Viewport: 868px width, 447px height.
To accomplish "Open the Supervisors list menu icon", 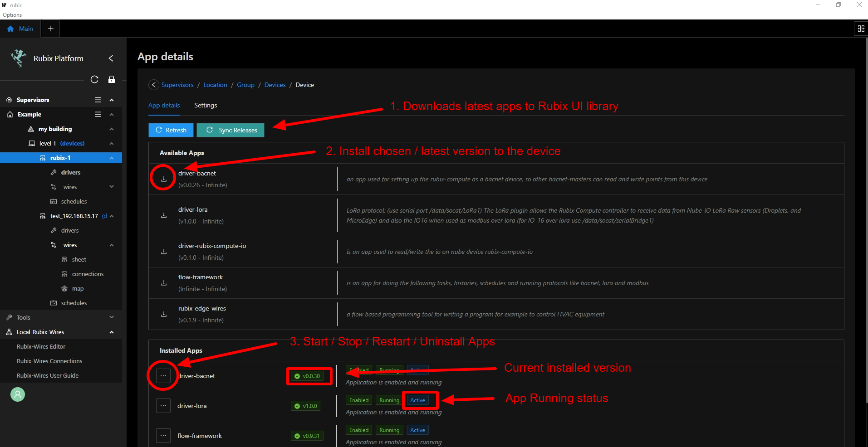I will coord(98,100).
